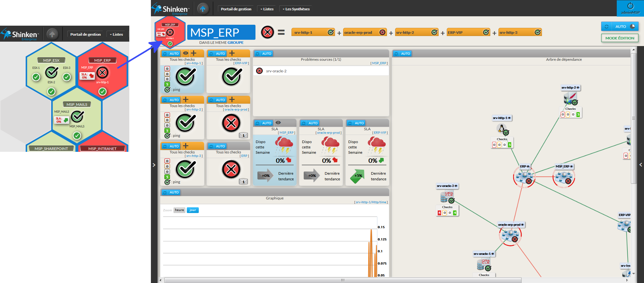
Task: Click plus icon on srv-http-1 checks widget
Action: [194, 53]
